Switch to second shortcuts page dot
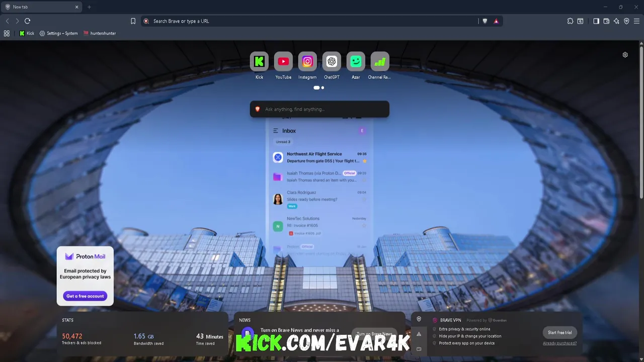644x362 pixels. click(323, 87)
